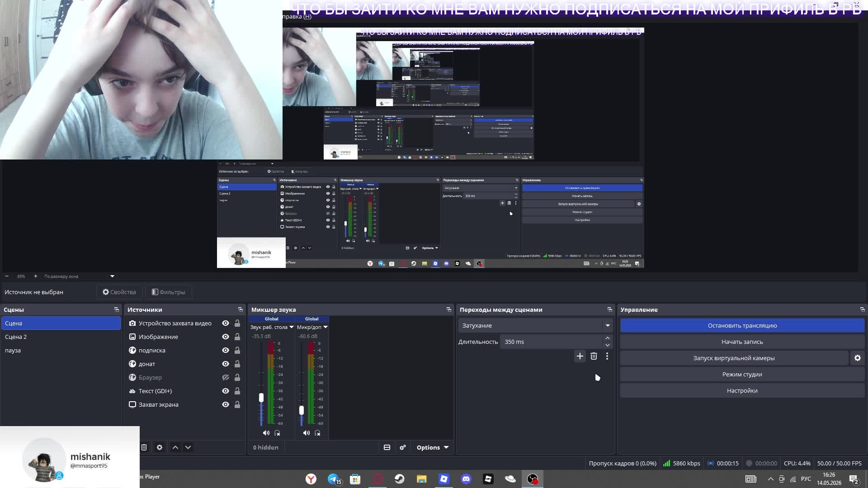Open the mixer Options dropdown

[432, 447]
